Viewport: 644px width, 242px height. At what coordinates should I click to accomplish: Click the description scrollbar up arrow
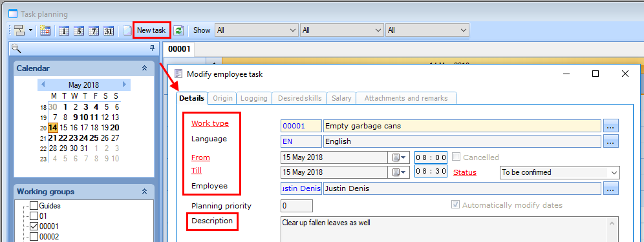(612, 223)
